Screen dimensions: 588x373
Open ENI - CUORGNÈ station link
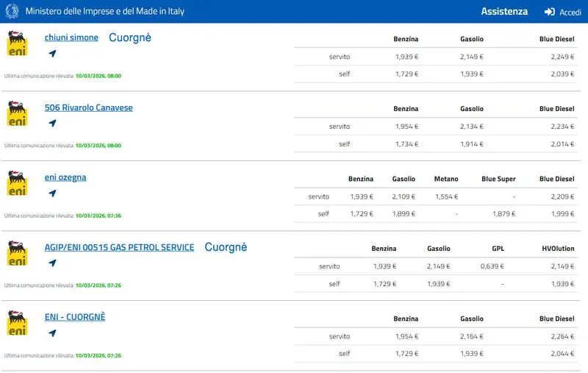75,317
